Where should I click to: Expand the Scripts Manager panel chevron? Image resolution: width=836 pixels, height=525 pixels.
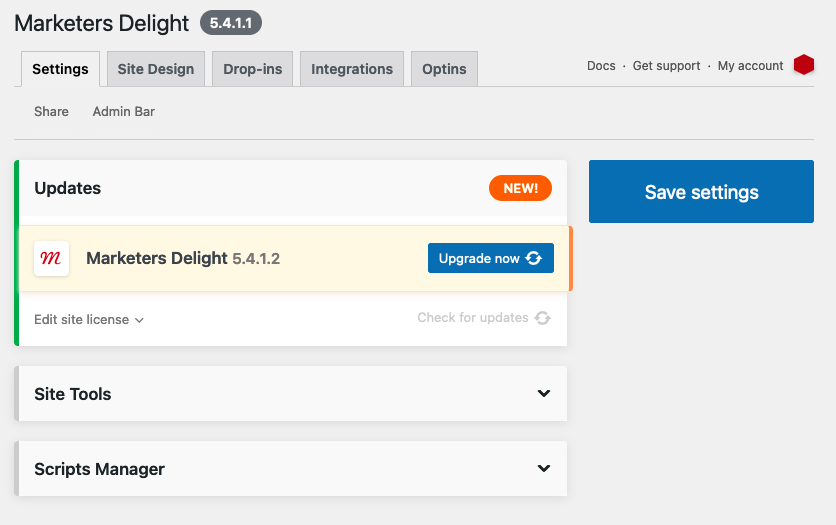click(544, 469)
